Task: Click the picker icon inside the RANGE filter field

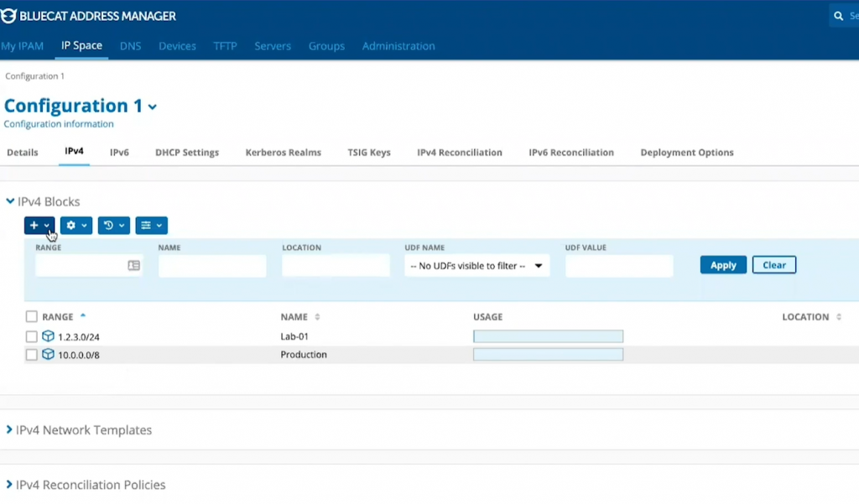Action: pos(133,265)
